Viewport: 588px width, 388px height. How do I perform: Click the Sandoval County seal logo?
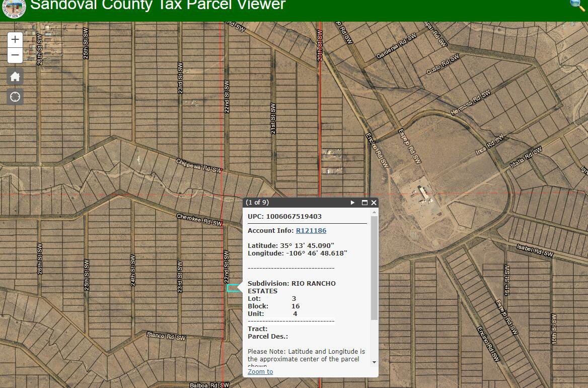point(14,8)
